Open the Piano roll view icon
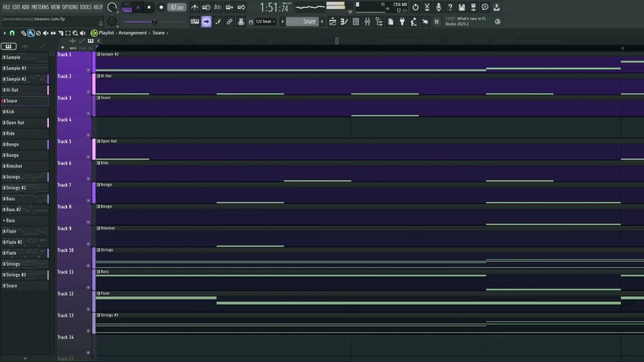 pos(344,22)
